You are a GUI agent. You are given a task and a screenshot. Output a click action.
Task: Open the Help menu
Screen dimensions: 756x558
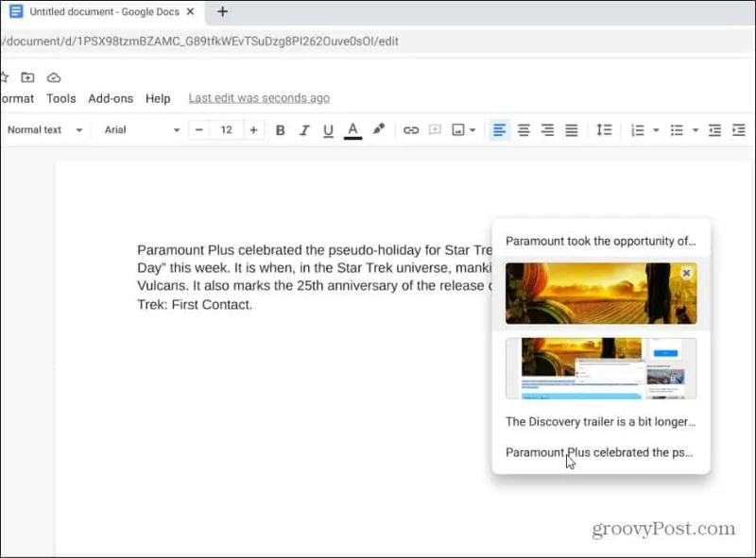tap(158, 98)
